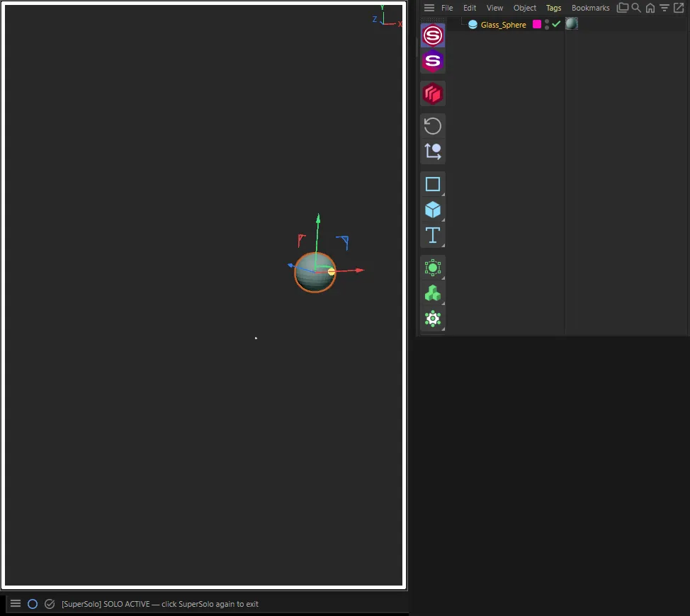
Task: Open the Edit menu
Action: point(470,8)
